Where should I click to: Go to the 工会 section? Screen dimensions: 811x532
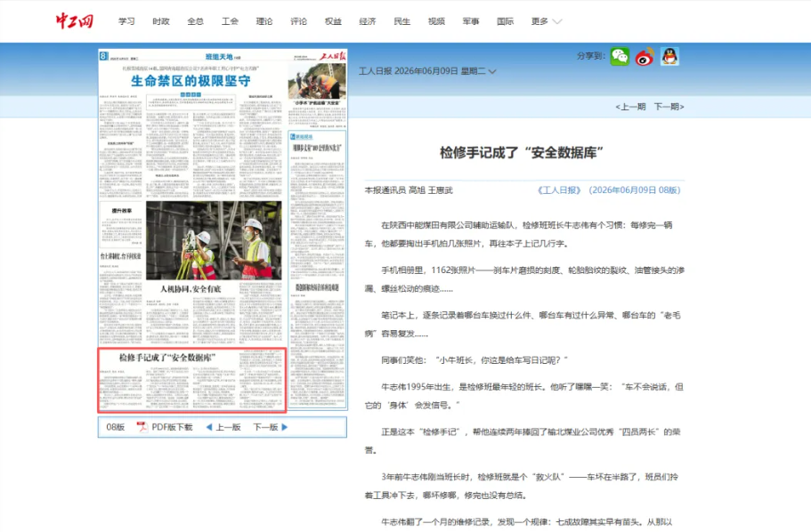point(230,21)
